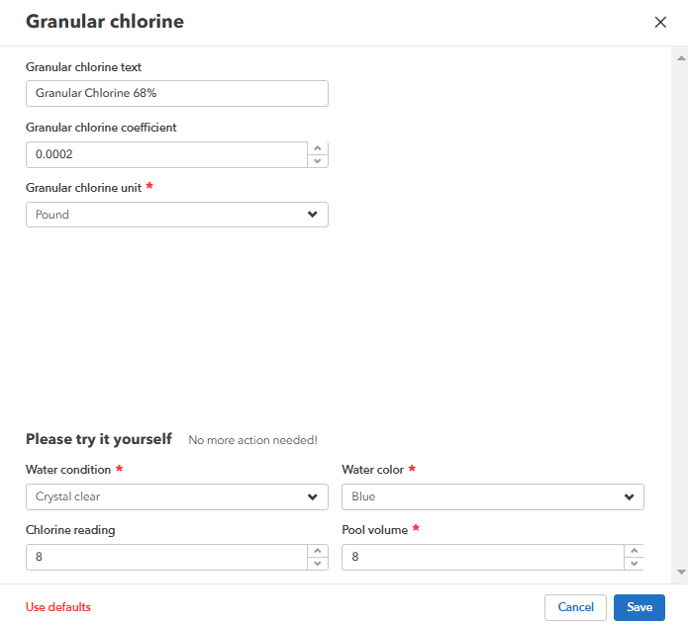
Task: Click the Chlorine reading input field
Action: click(165, 557)
